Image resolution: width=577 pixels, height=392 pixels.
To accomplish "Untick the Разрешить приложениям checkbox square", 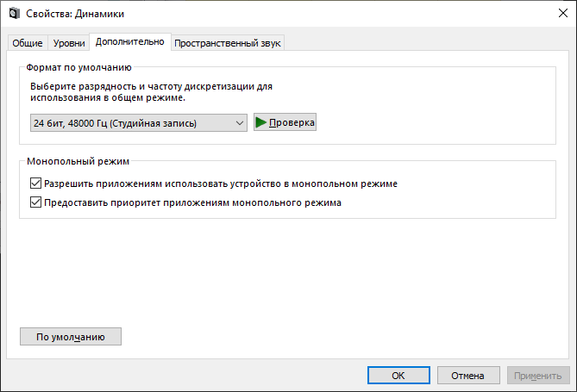I will click(35, 184).
